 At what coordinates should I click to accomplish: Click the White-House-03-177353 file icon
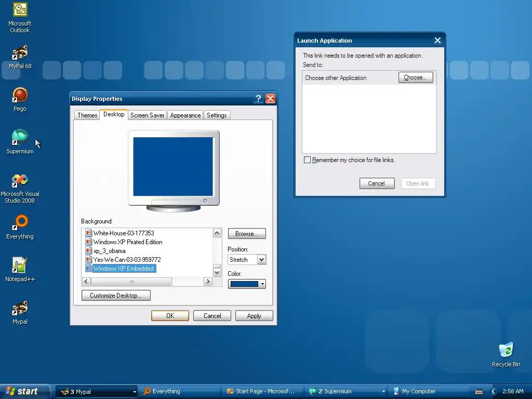click(x=88, y=233)
